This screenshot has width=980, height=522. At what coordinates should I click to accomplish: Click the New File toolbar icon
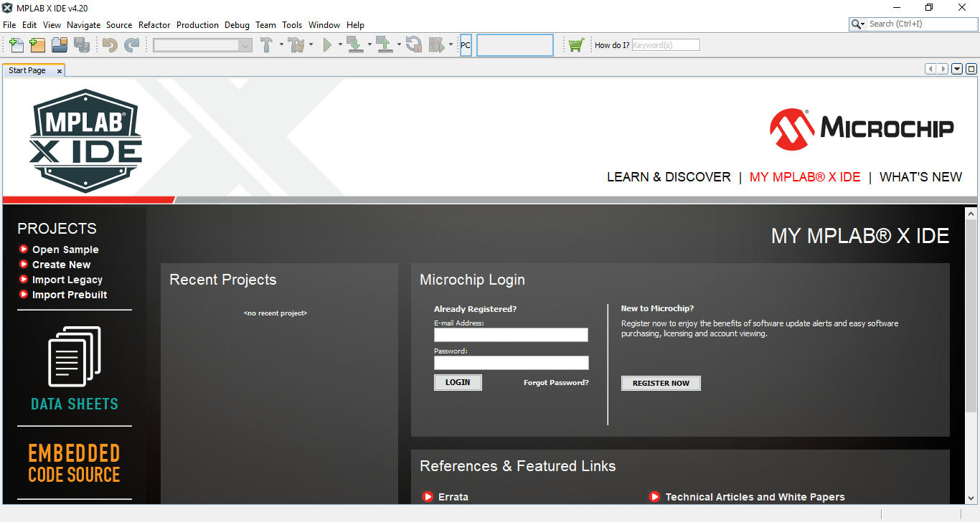click(x=16, y=45)
